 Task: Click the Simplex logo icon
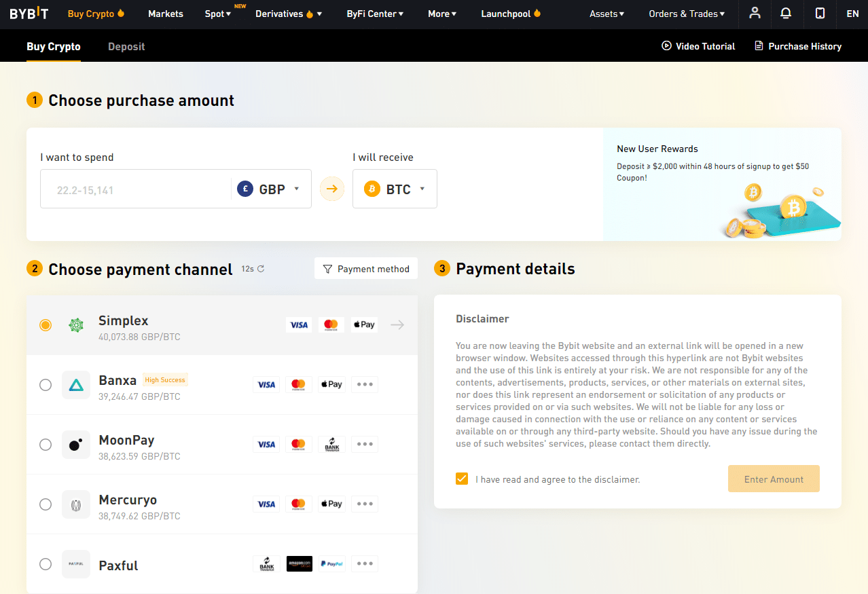tap(76, 325)
